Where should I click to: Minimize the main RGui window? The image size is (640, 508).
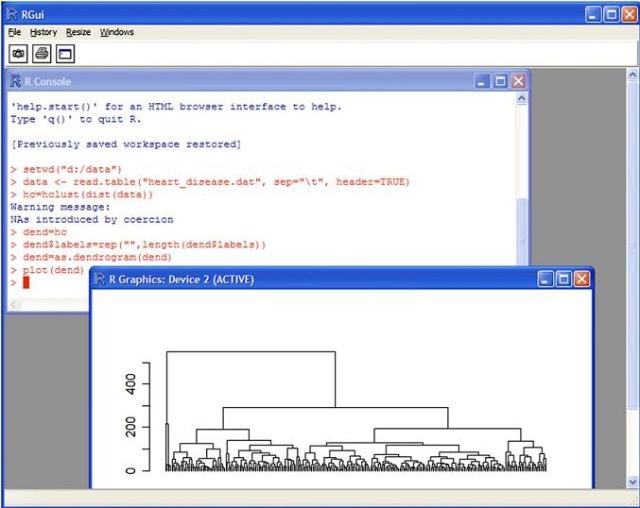(593, 15)
